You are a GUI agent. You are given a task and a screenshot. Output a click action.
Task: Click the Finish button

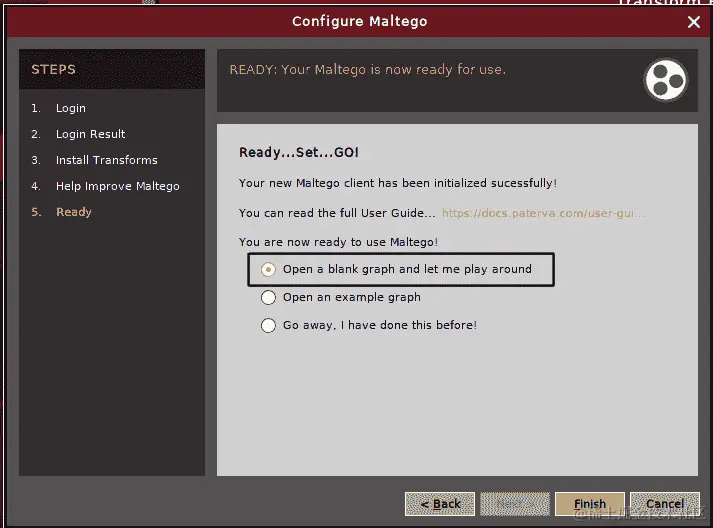pyautogui.click(x=590, y=504)
